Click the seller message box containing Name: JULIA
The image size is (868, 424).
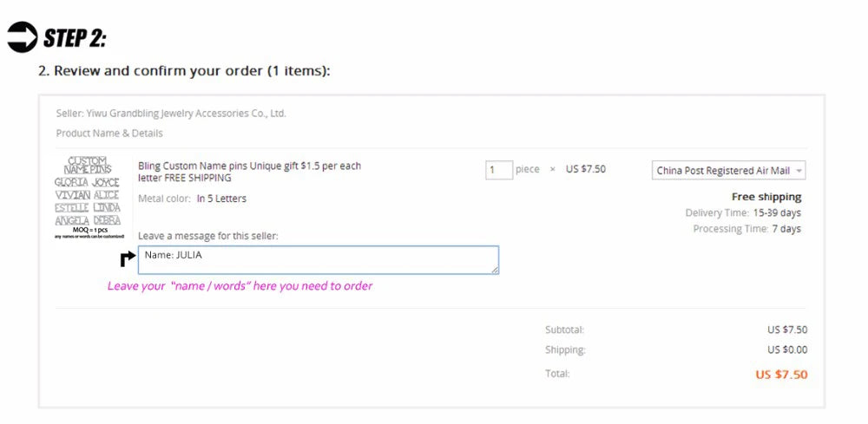[318, 260]
